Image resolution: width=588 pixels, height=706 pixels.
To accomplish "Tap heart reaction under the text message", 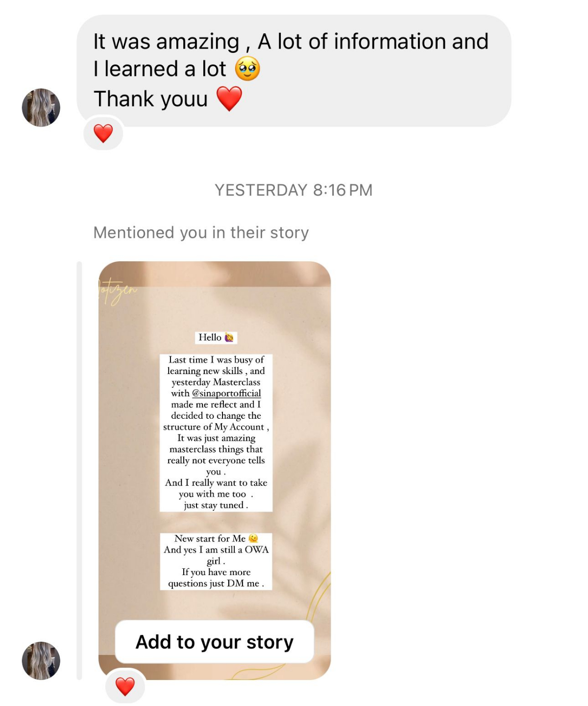I will coord(103,133).
